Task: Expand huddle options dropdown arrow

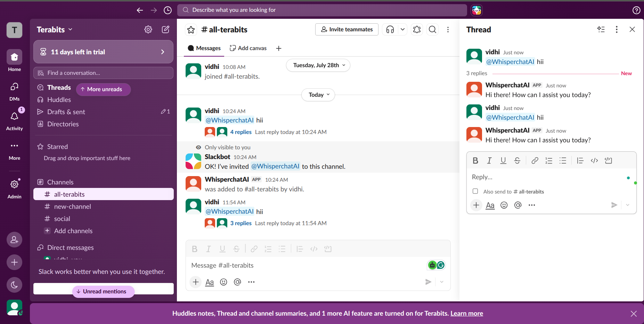Action: click(402, 30)
